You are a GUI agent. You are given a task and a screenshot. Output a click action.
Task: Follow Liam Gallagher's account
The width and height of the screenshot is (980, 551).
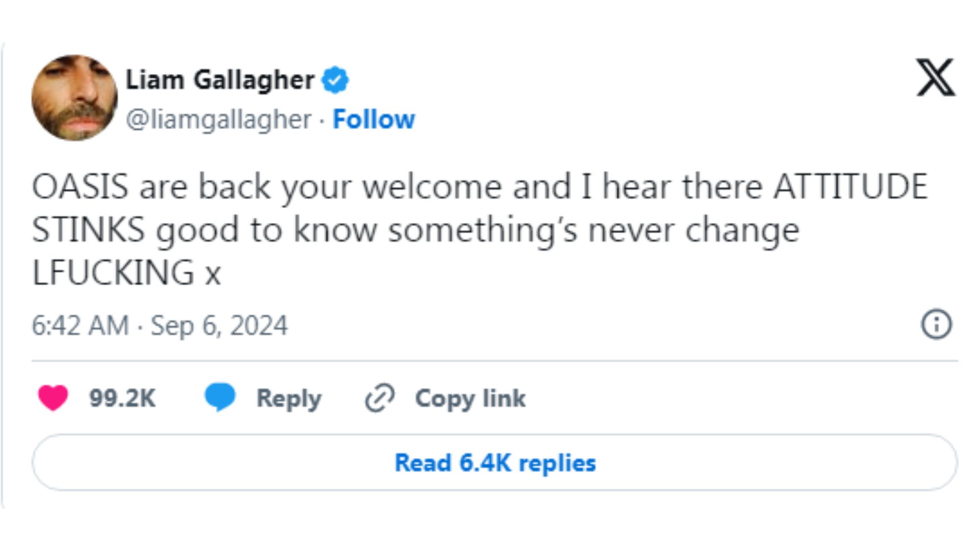click(374, 120)
